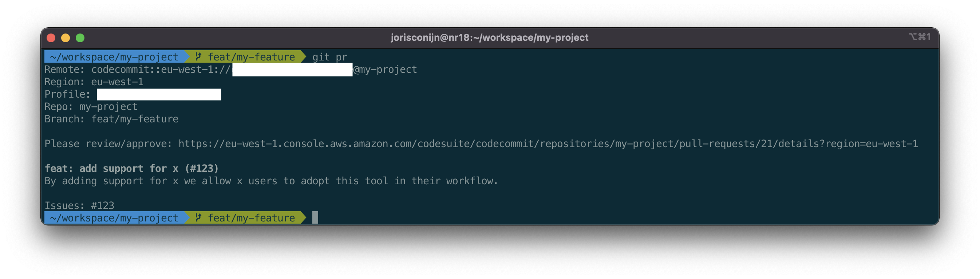The width and height of the screenshot is (980, 279).
Task: Click the bold commit title feat: add support
Action: coord(132,168)
